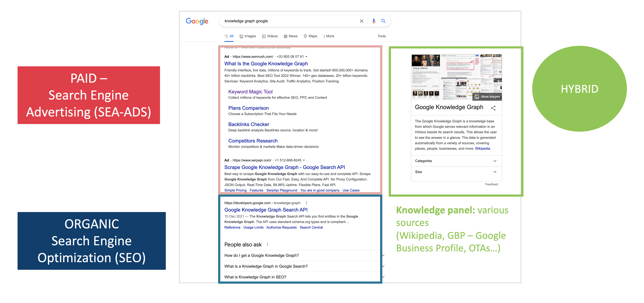This screenshot has width=644, height=303.
Task: Switch to the Videos tab
Action: tap(270, 36)
